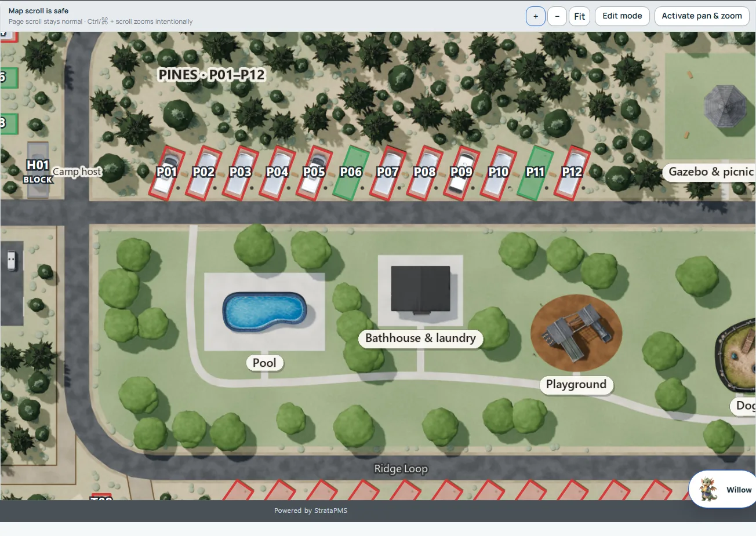
Task: Click the Camp host label
Action: coord(77,172)
